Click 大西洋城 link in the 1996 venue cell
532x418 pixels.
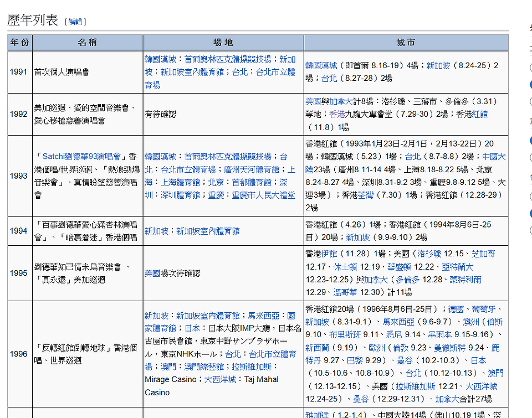point(220,379)
